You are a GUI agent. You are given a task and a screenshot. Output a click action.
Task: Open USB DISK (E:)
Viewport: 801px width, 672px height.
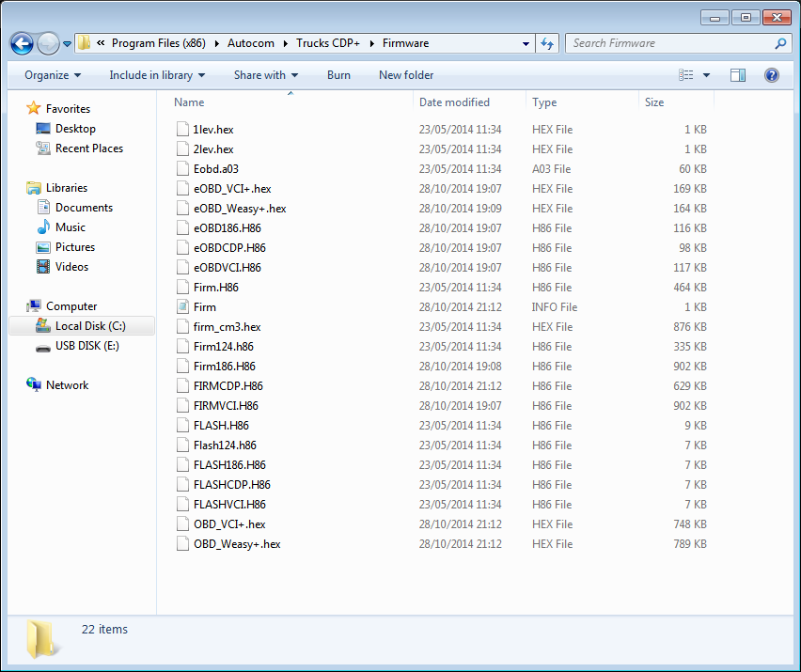86,346
